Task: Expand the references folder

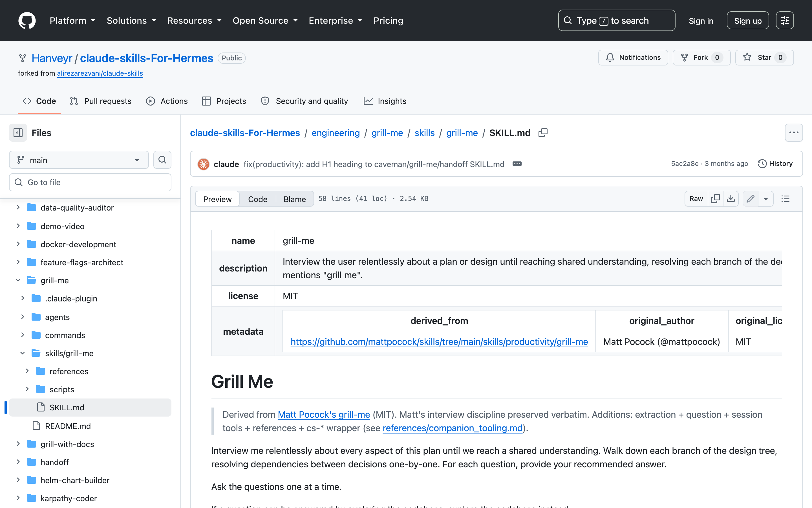Action: pos(27,371)
